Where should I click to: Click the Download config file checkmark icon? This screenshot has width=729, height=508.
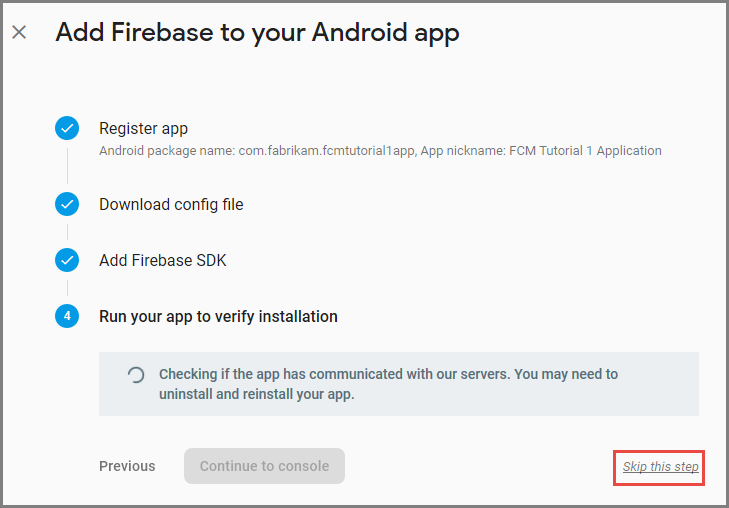(67, 204)
